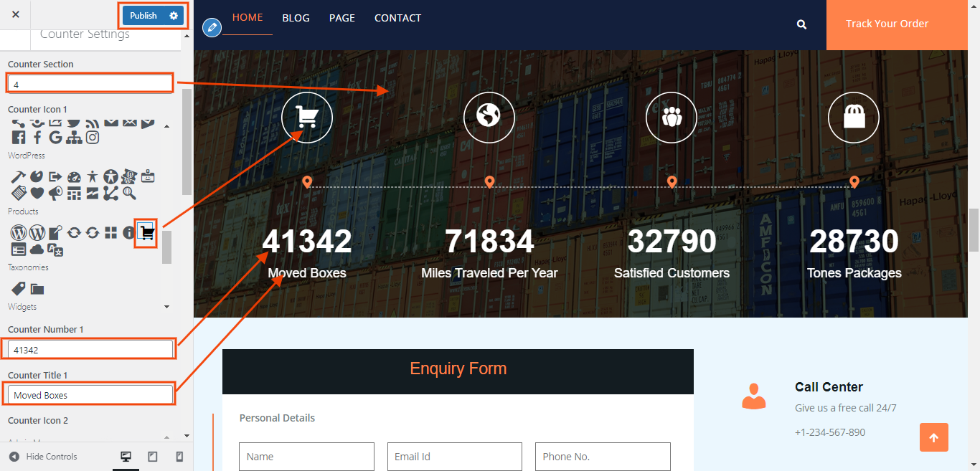Choose the heart icon in WordPress group
980x471 pixels.
(37, 193)
